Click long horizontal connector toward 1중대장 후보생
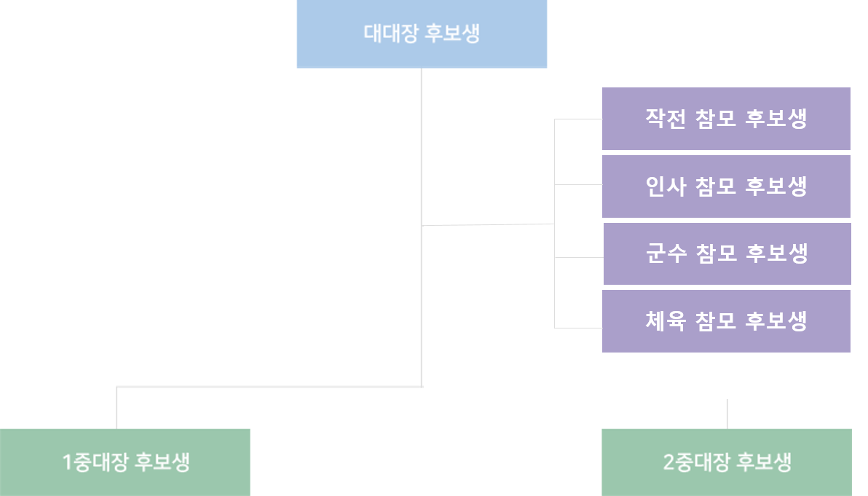Screen dimensions: 868x496 pyautogui.click(x=269, y=387)
